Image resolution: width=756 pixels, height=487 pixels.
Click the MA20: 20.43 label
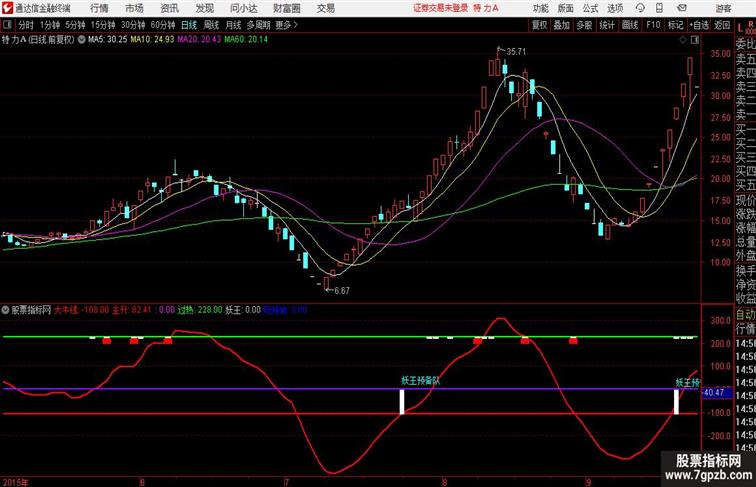pyautogui.click(x=199, y=40)
